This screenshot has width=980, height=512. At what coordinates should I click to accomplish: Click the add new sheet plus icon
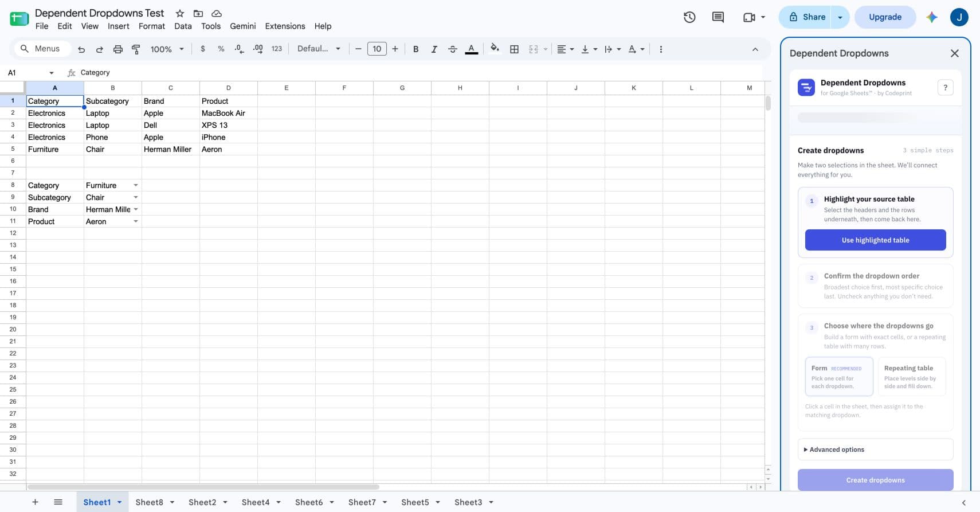[x=35, y=502]
